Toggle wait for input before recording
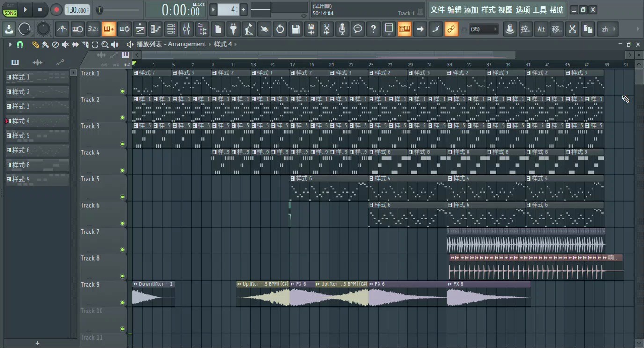 [x=78, y=29]
